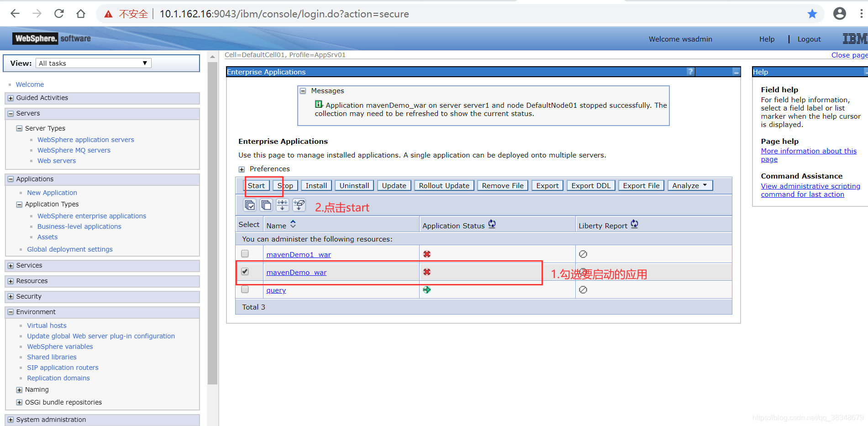The width and height of the screenshot is (868, 426).
Task: Click the Stop button
Action: point(285,185)
